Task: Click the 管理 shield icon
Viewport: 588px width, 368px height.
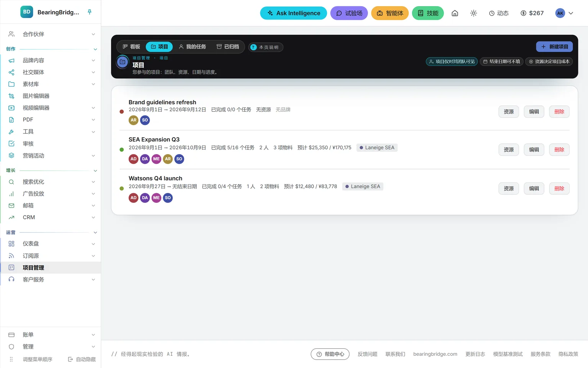Action: [x=11, y=347]
